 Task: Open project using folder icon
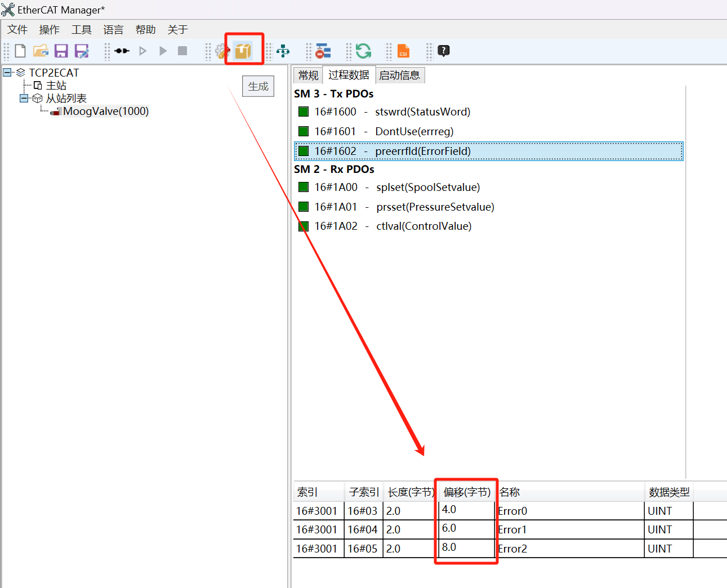pyautogui.click(x=41, y=51)
